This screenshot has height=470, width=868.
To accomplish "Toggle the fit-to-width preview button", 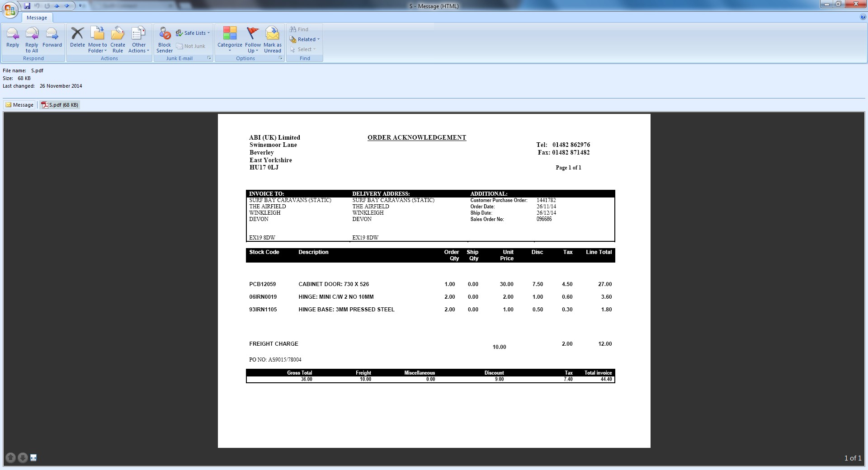I will pos(33,458).
